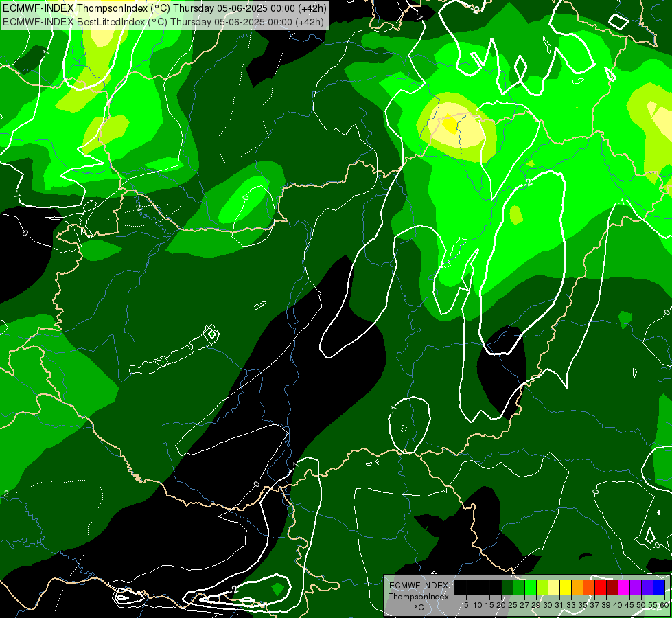The width and height of the screenshot is (672, 618).
Task: Select the pale yellow 30–31 legend swatch
Action: click(554, 587)
